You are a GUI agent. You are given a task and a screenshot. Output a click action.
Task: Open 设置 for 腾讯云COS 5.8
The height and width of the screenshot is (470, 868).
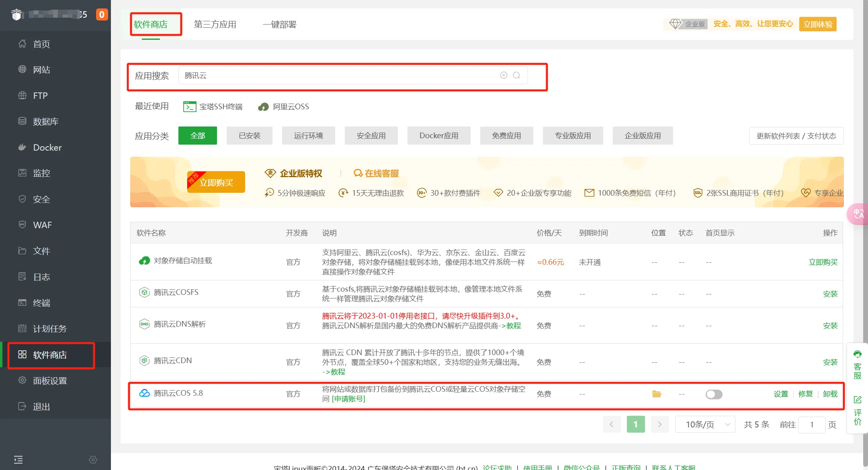781,394
